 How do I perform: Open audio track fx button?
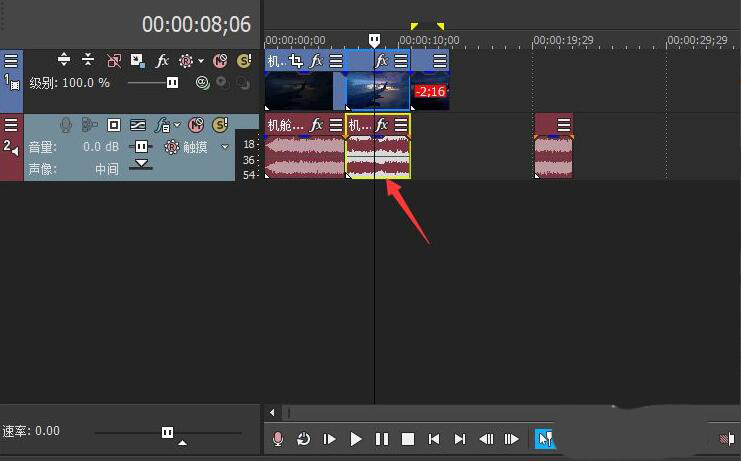coord(163,126)
